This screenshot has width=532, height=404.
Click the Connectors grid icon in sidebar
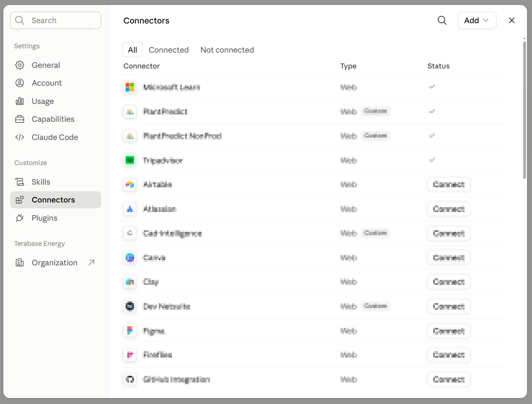[20, 200]
